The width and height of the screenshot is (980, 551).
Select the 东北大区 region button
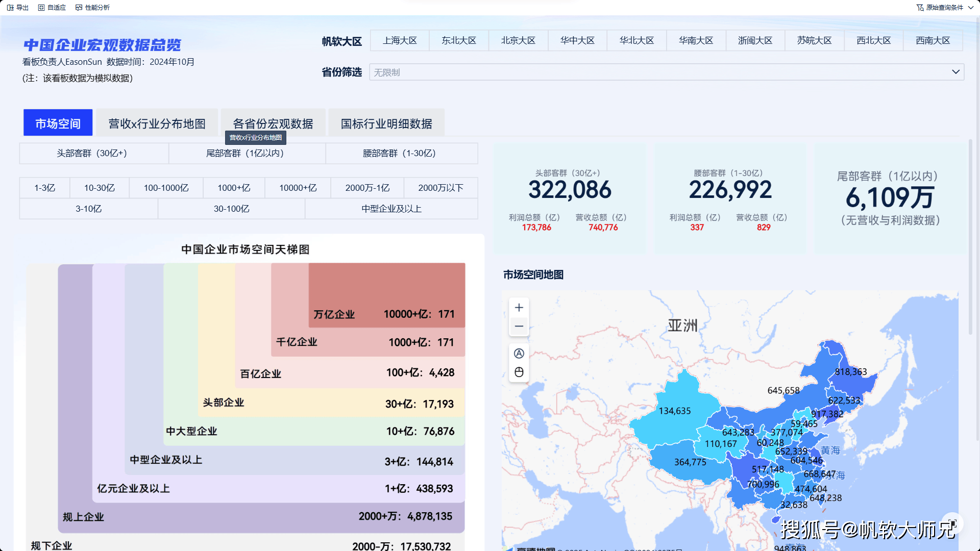459,40
